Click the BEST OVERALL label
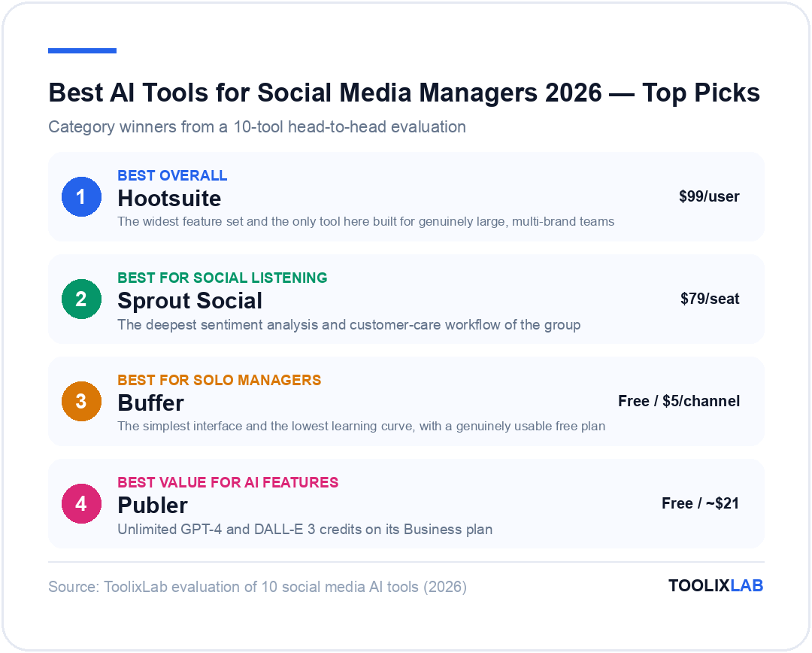The width and height of the screenshot is (812, 653). coord(172,176)
